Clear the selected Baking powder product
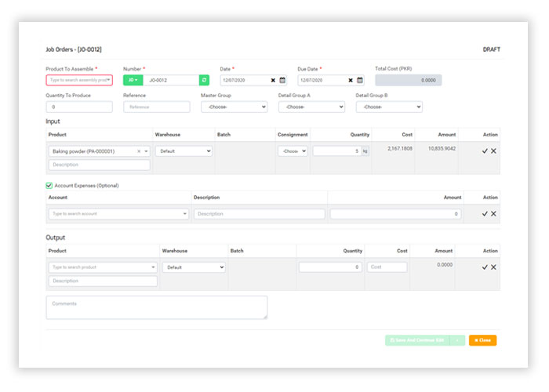Viewport: 549px width, 392px height. tap(139, 151)
